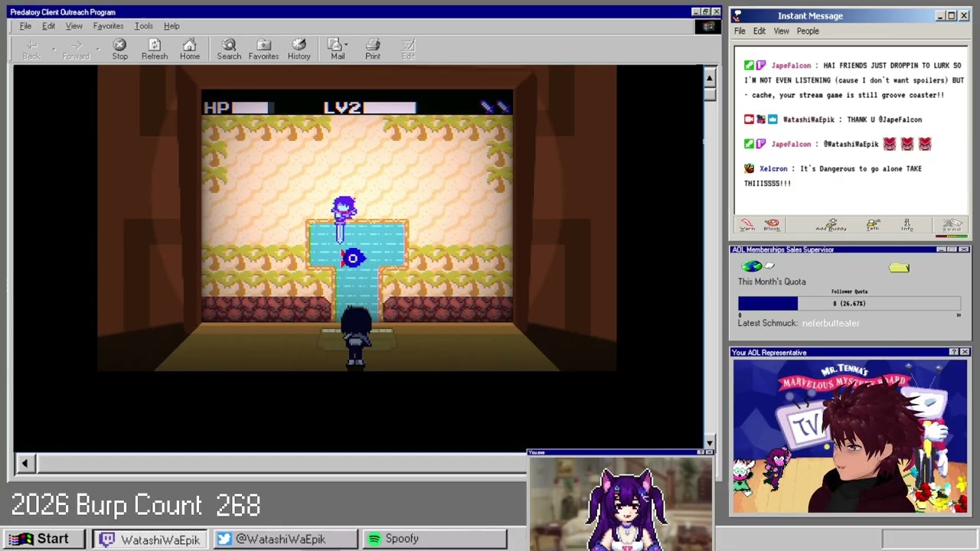Open the File menu in browser
Viewport: 980px width, 551px height.
tap(25, 26)
